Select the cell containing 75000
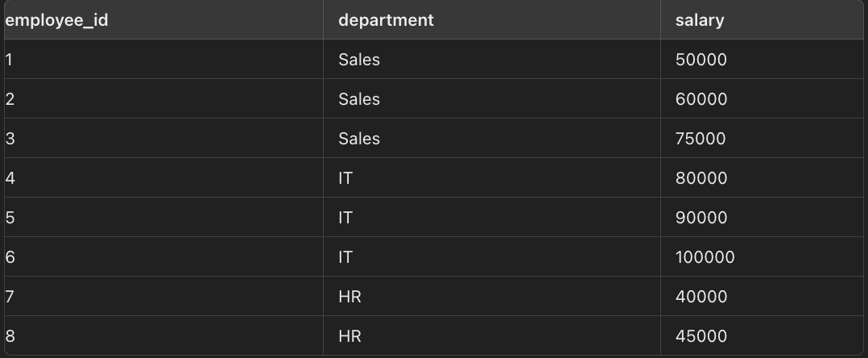Screen dimensions: 868x358 click(701, 139)
